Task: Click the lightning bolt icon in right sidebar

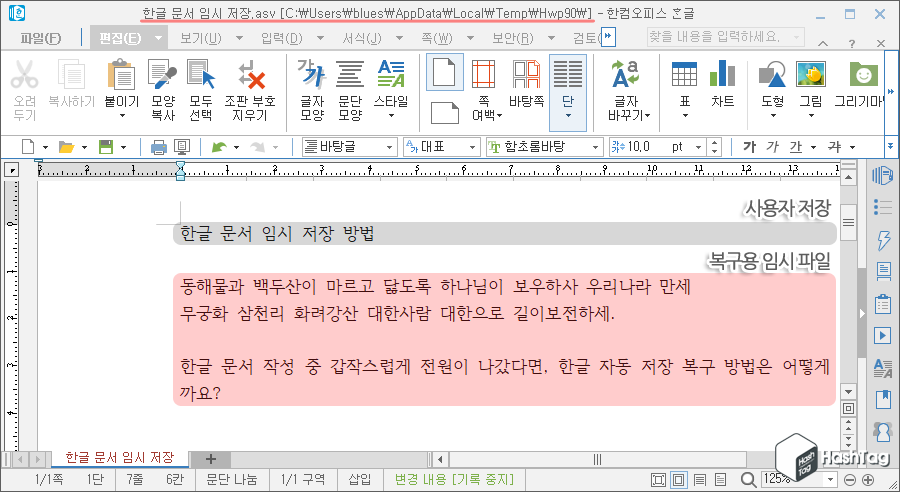Action: point(883,240)
